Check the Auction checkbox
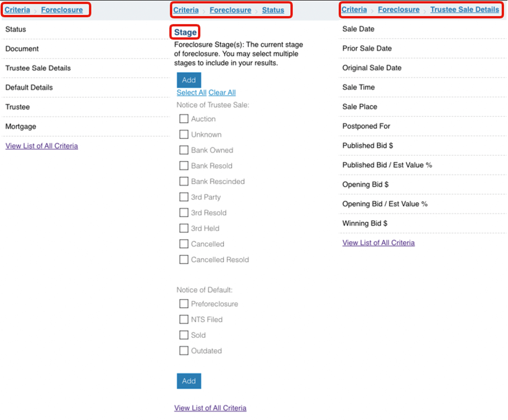508x420 pixels. click(x=184, y=119)
